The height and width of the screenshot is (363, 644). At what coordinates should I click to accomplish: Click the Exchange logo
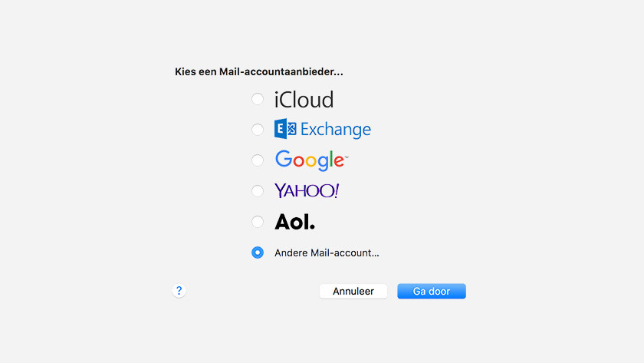(x=323, y=129)
